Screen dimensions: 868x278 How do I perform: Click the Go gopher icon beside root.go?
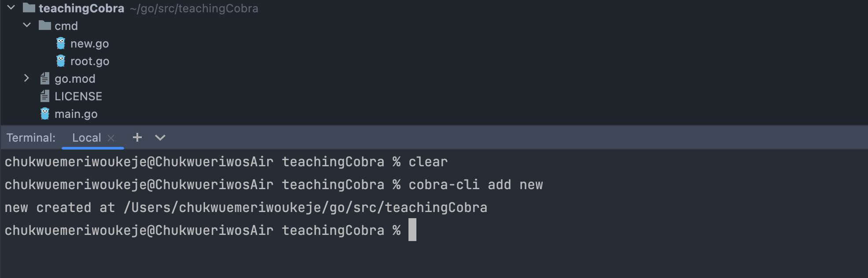61,61
